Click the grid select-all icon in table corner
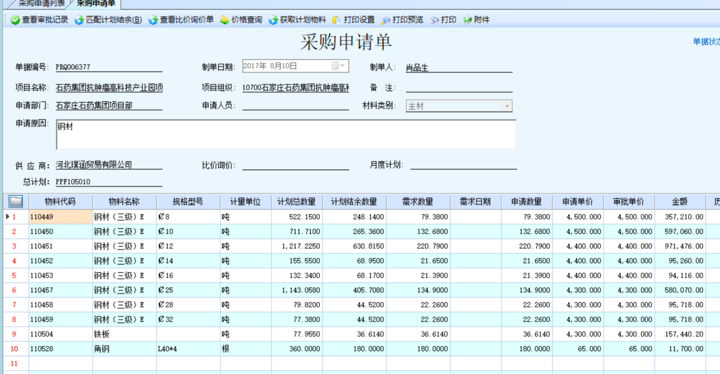720x374 pixels. [x=16, y=201]
